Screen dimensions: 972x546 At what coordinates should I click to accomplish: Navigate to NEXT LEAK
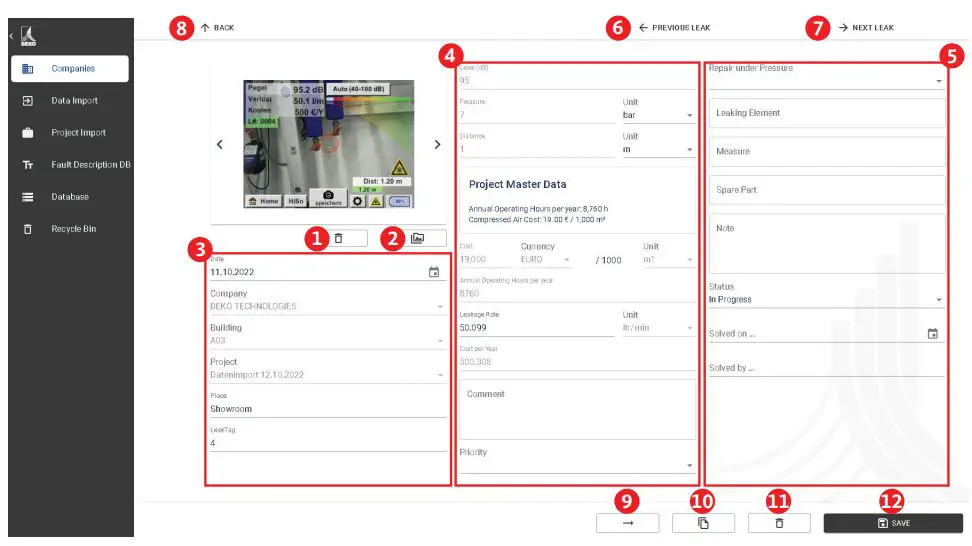coord(866,28)
